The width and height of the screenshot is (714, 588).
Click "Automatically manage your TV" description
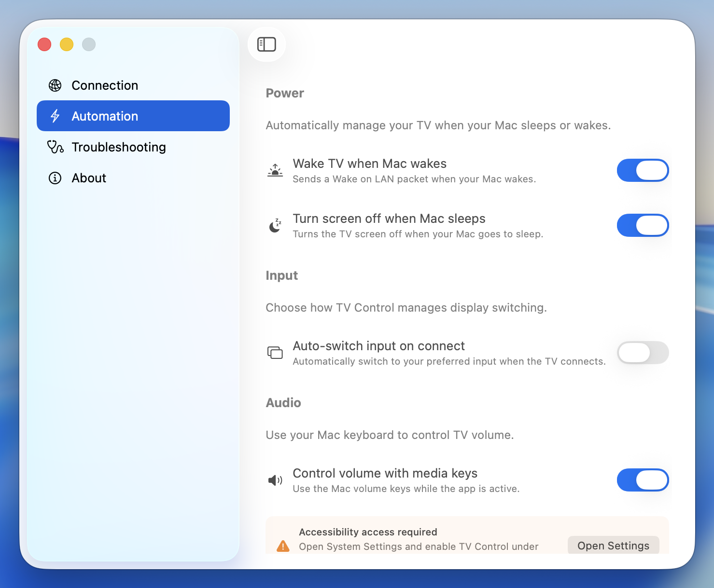438,125
